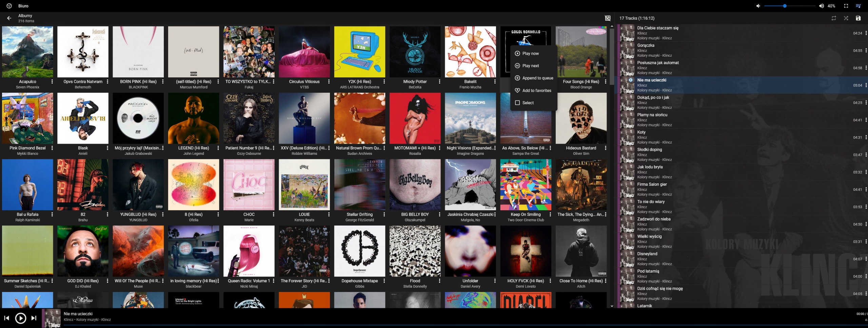This screenshot has width=868, height=328.
Task: Choose Add to favorites in the menu
Action: [534, 90]
